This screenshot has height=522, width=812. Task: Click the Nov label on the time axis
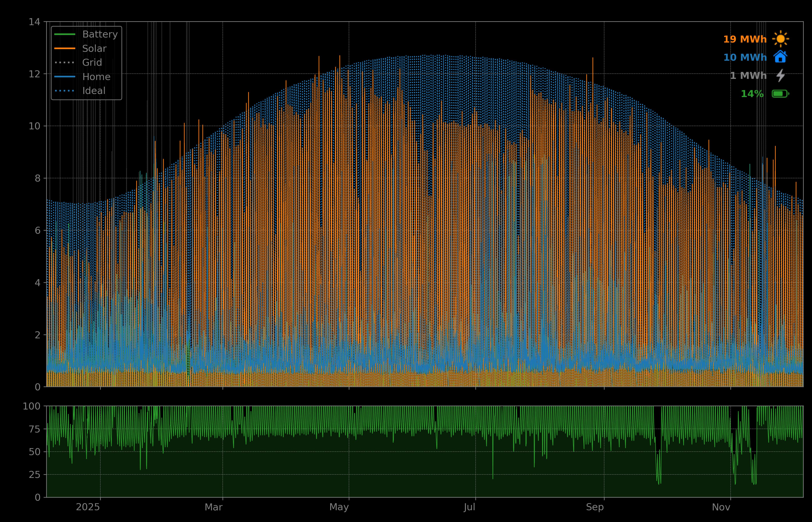(x=721, y=507)
